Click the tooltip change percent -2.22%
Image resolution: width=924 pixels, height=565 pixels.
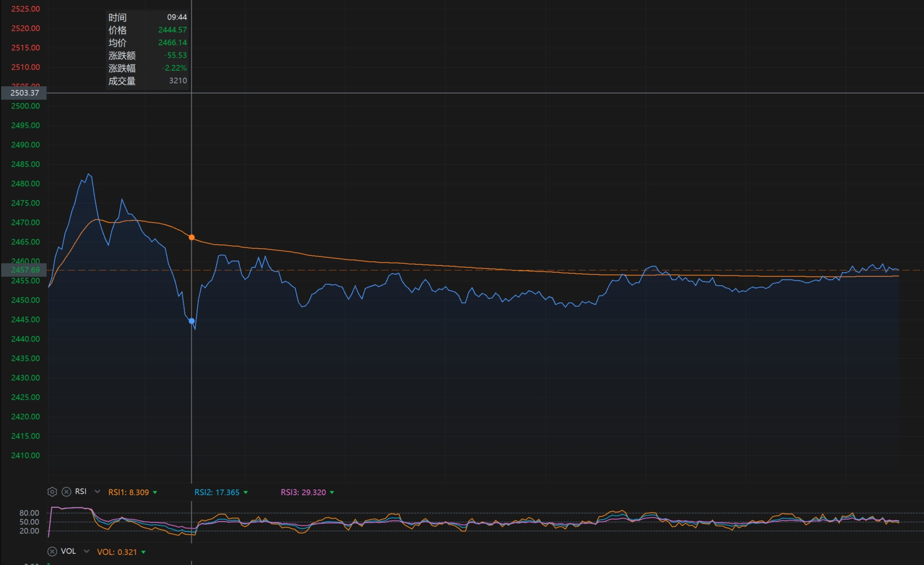(175, 68)
